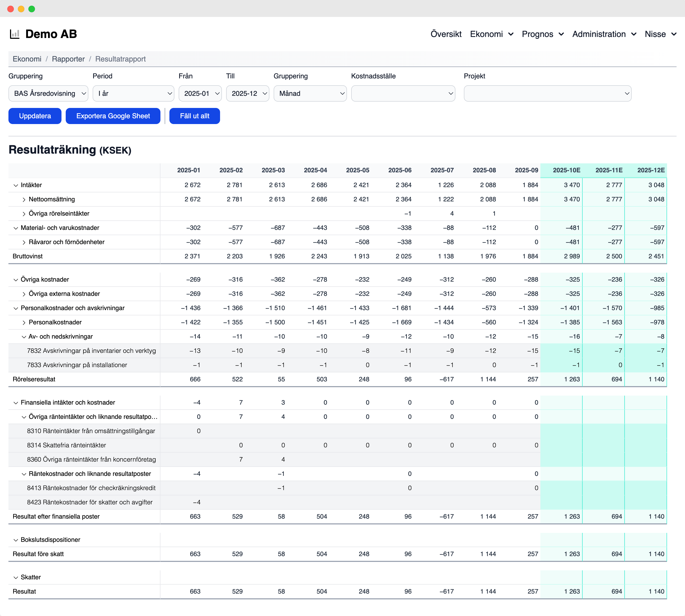Expand the Personalkostnader sub-row chevron

[x=24, y=323]
